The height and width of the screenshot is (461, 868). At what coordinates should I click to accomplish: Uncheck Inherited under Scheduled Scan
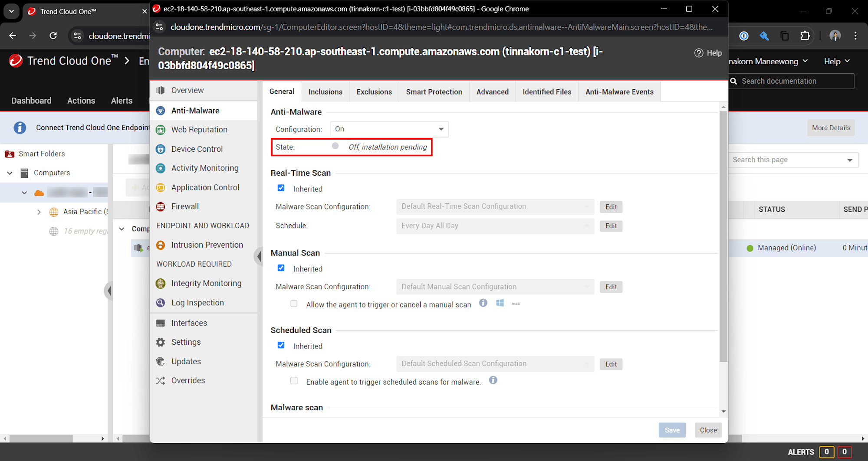pyautogui.click(x=281, y=345)
